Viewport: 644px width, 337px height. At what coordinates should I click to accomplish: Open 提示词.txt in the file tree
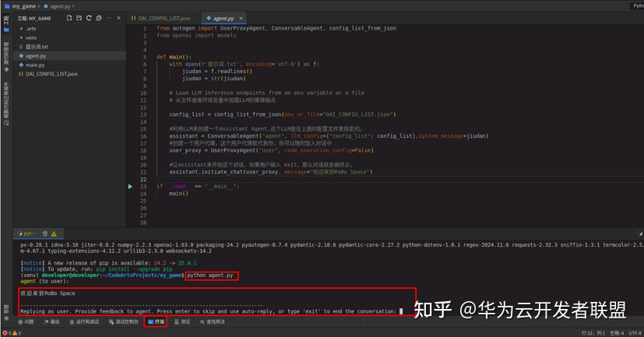(37, 47)
